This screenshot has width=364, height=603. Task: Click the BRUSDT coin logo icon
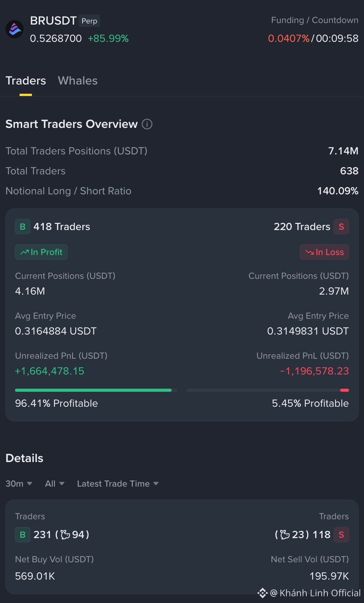(15, 29)
